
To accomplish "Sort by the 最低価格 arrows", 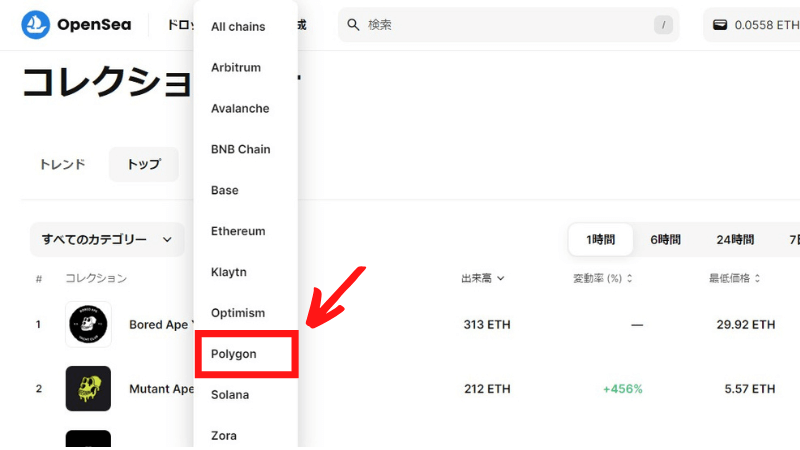I will pos(757,278).
